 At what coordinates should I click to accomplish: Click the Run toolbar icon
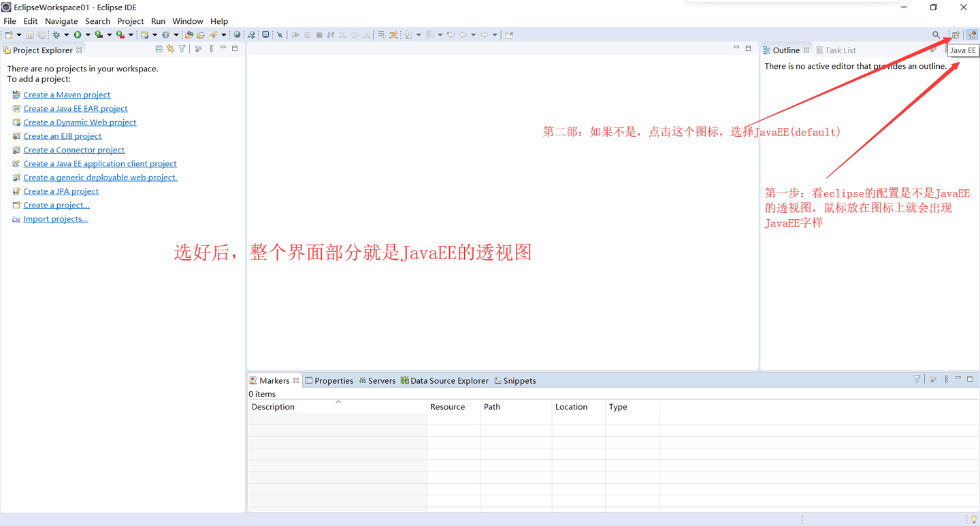pos(77,35)
